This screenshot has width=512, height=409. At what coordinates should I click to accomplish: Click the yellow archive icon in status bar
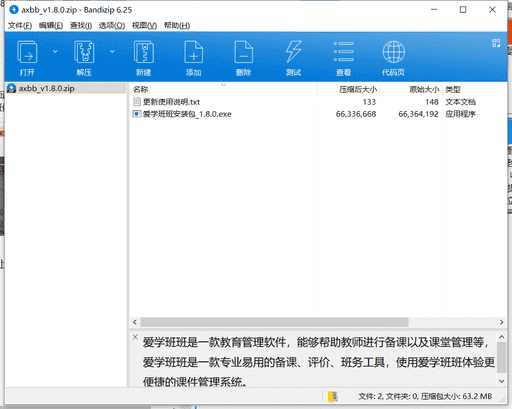coord(333,396)
